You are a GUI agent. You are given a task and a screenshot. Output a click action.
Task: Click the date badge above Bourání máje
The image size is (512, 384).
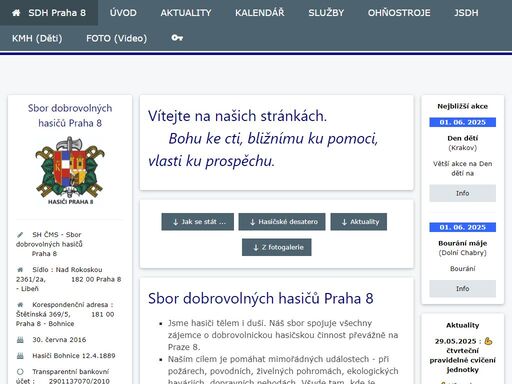click(463, 227)
